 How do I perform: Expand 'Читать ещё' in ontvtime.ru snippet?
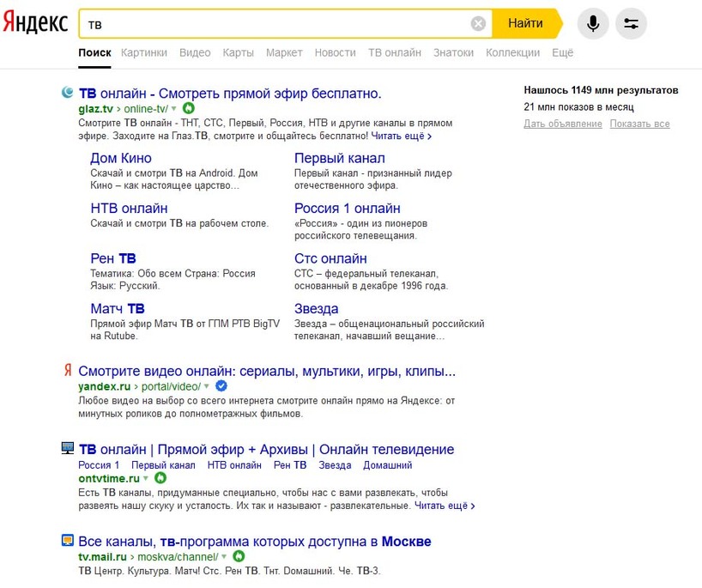tap(445, 506)
